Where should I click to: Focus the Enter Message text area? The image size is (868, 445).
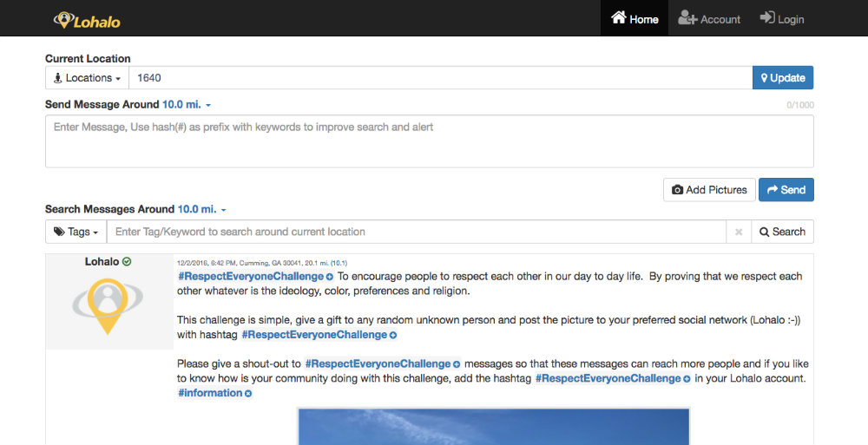tap(430, 141)
